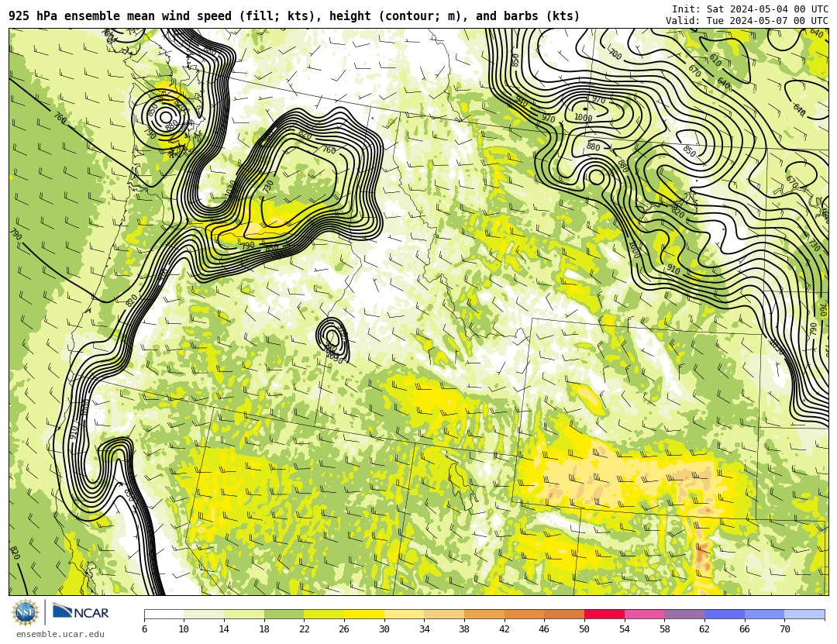Viewport: 837px width, 644px height.
Task: Click the colorbar tick label '70'
Action: click(784, 629)
